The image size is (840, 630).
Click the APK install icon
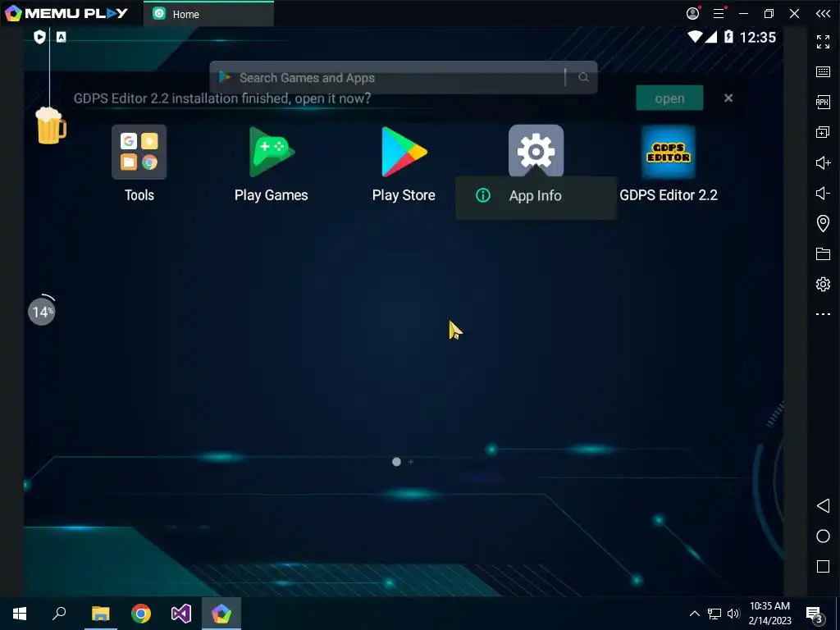(x=823, y=102)
